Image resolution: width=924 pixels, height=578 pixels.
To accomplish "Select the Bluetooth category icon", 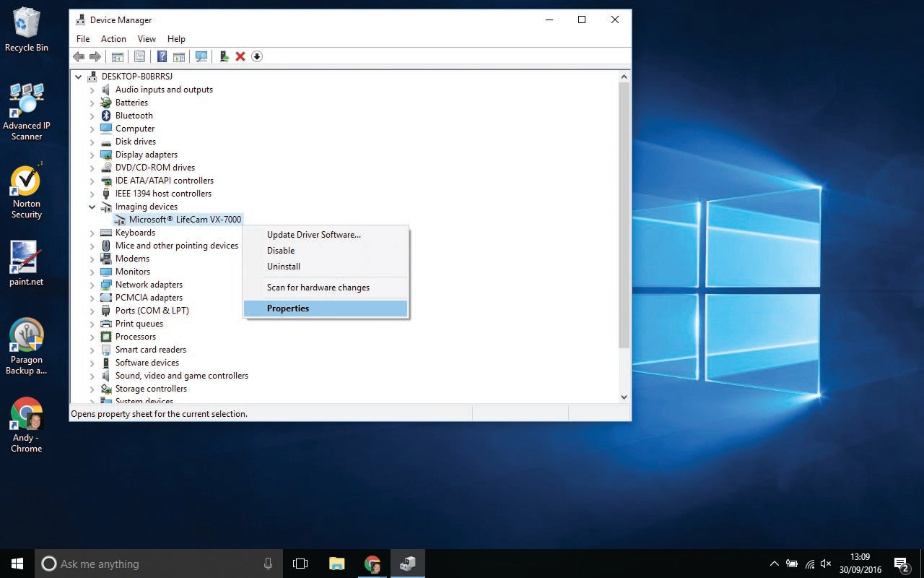I will click(x=106, y=116).
